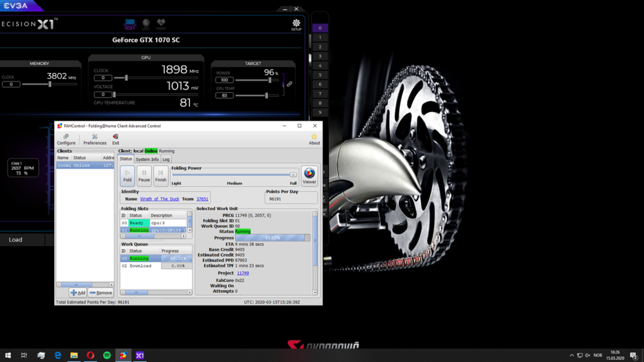Open Configure in FAHControl toolbar

(x=66, y=139)
